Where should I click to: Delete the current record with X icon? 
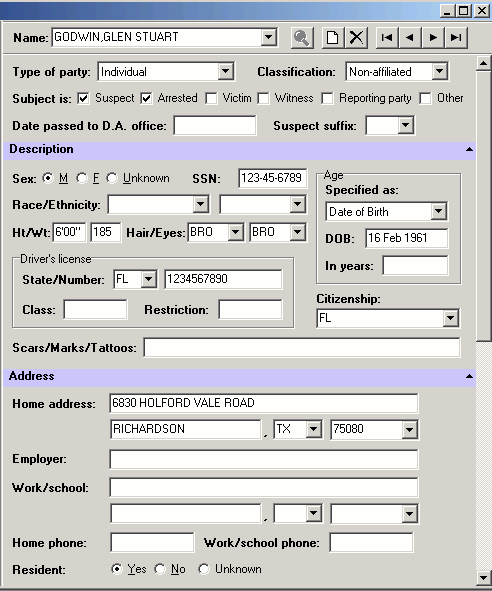[356, 37]
